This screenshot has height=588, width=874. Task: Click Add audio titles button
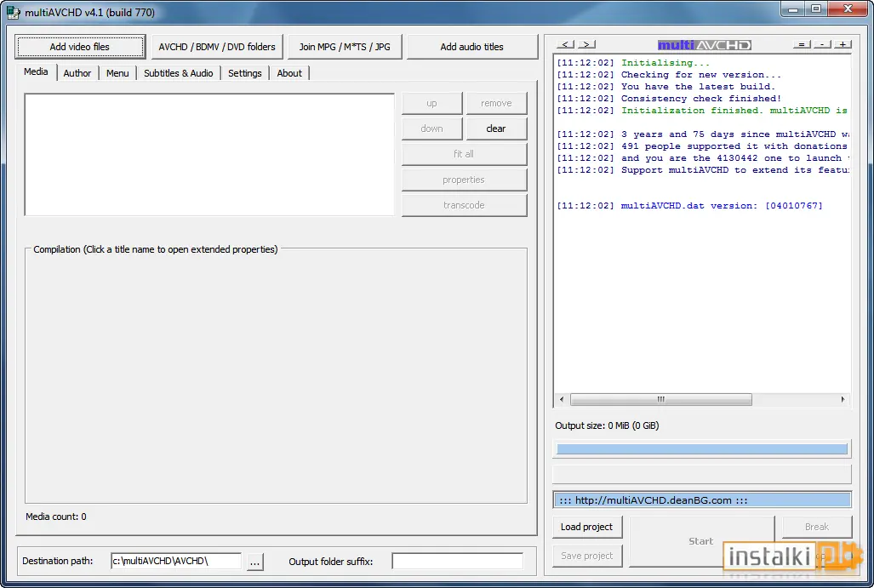471,47
